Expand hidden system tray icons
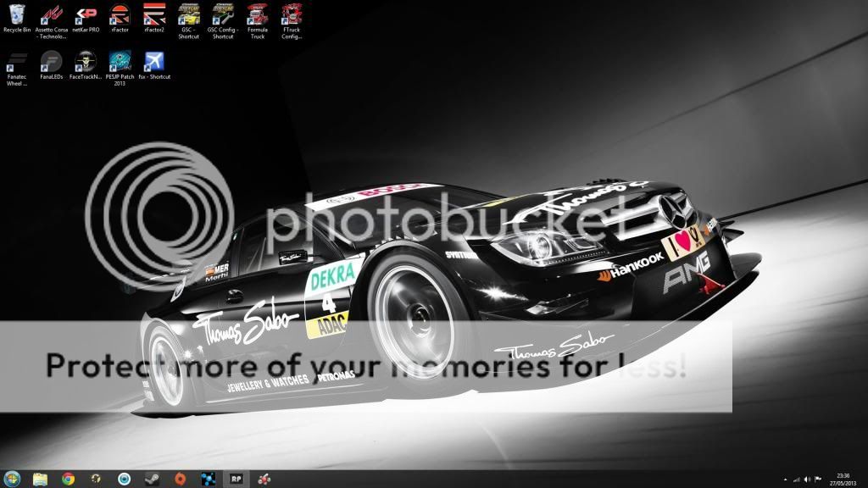This screenshot has height=488, width=868. 785,478
